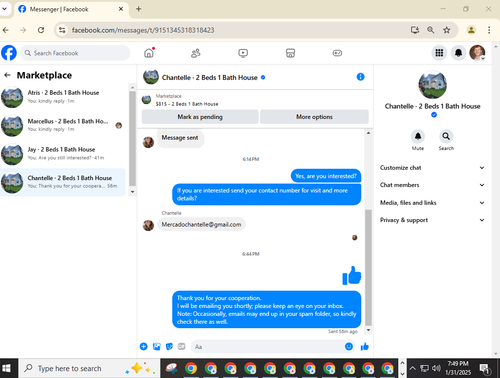Image resolution: width=500 pixels, height=378 pixels.
Task: Send a thumbs-up like from composer
Action: click(365, 347)
